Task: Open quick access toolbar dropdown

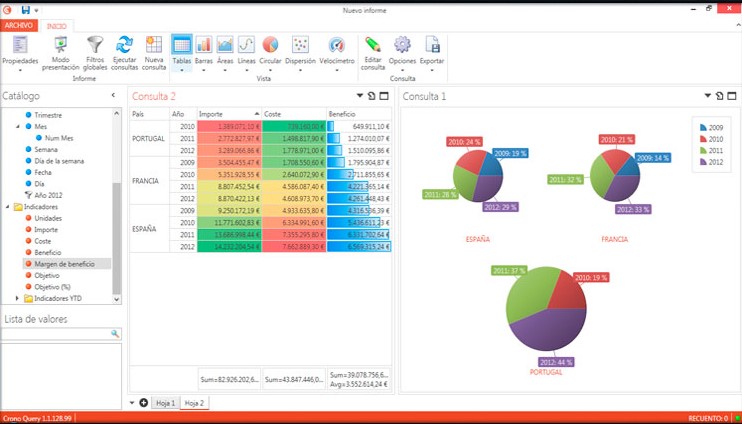Action: [x=36, y=10]
